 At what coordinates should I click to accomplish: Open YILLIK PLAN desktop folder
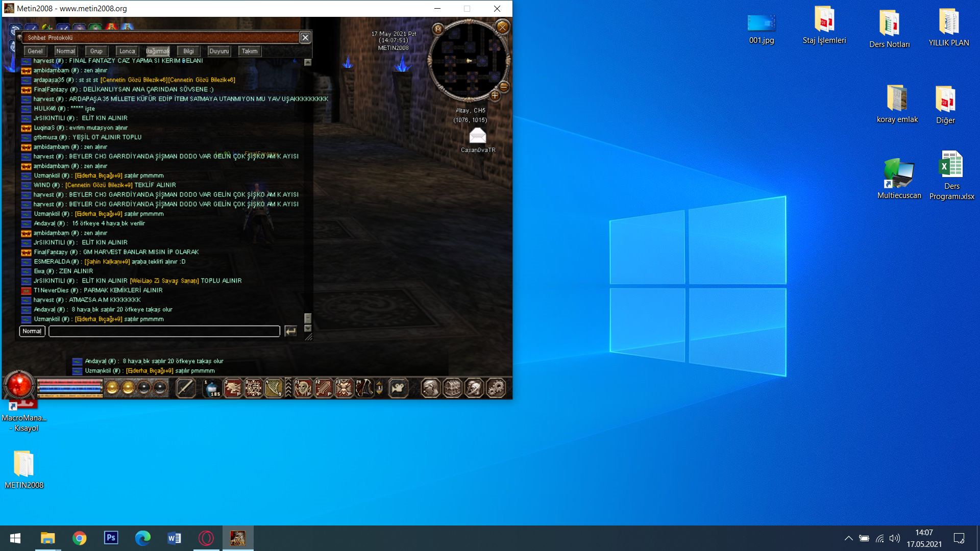[948, 27]
